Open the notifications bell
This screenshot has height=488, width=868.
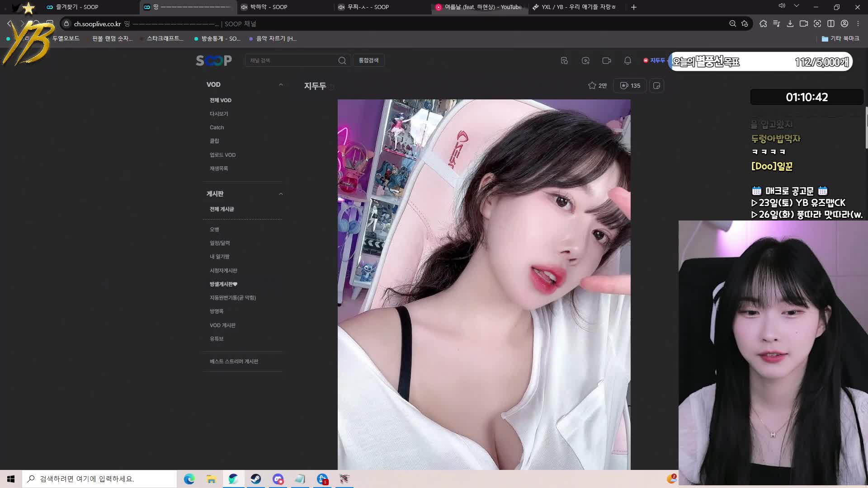[627, 61]
